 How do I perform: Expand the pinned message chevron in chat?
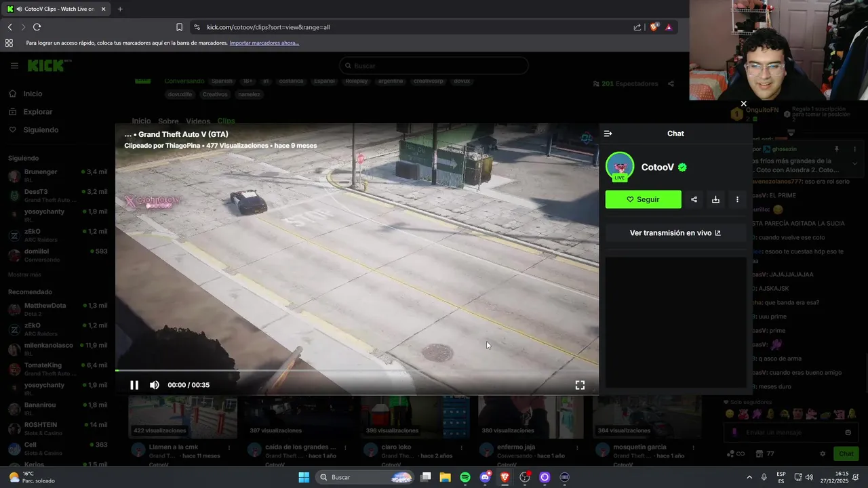point(854,163)
